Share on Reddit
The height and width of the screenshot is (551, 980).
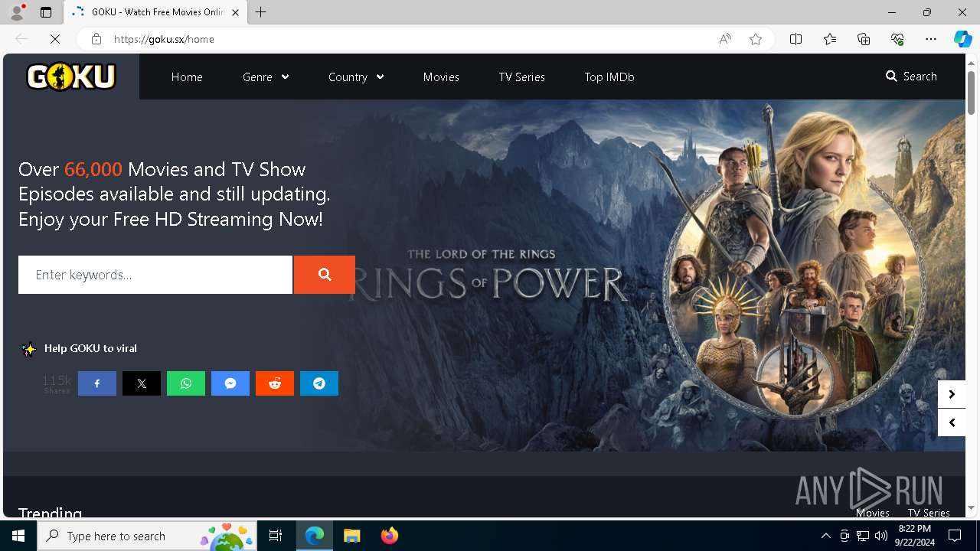coord(275,383)
